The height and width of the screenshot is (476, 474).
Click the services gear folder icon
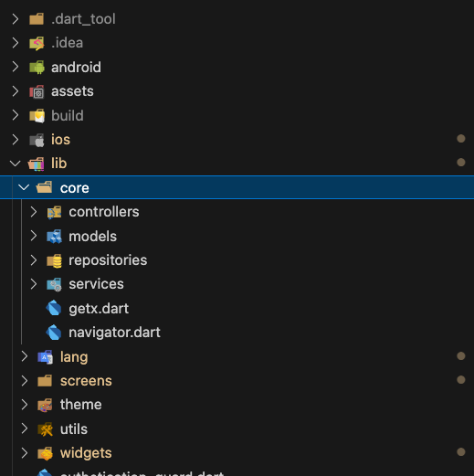54,284
